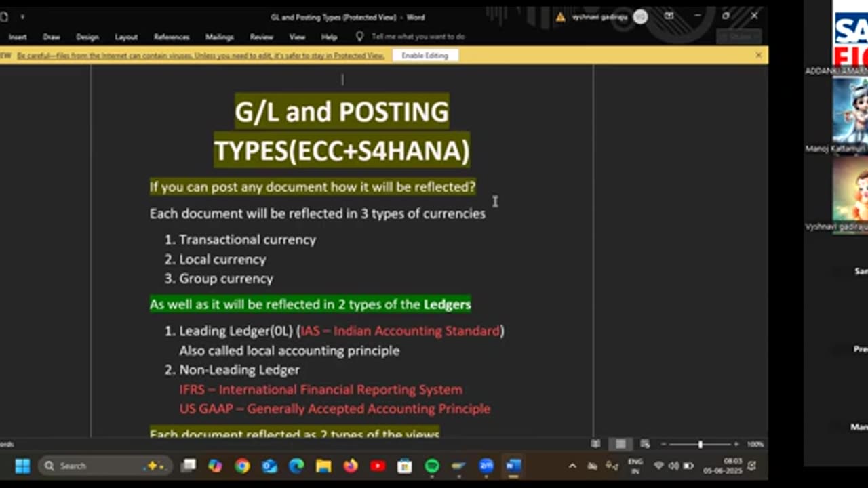
Task: Open the user account avatar
Action: pyautogui.click(x=640, y=17)
